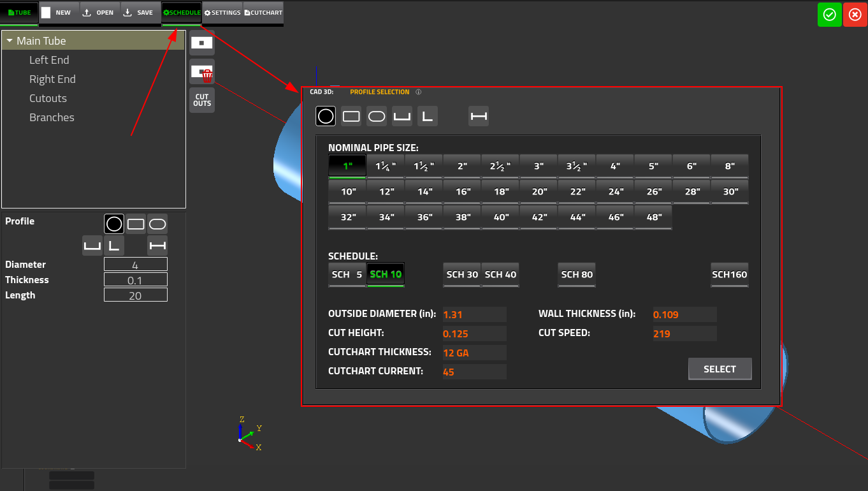This screenshot has height=491, width=868.
Task: Click the CUT OUTS button
Action: point(202,100)
